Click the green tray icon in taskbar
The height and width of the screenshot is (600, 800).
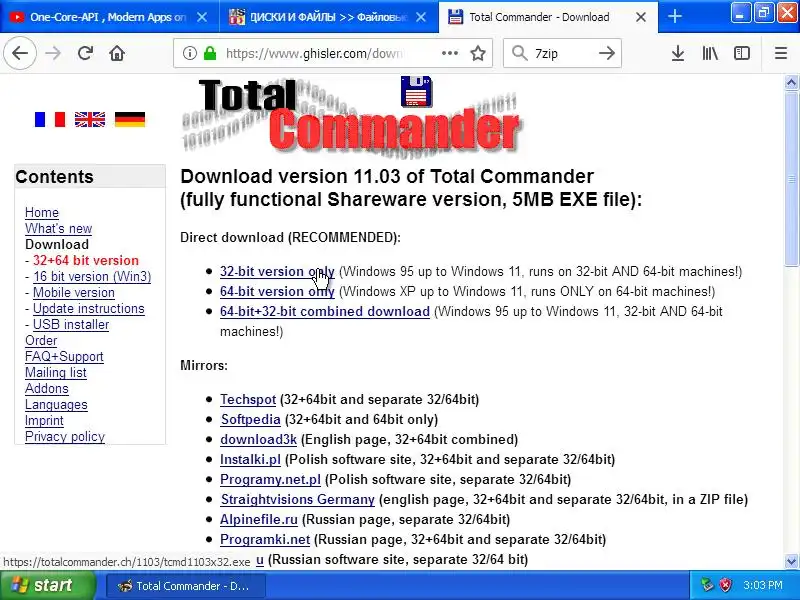706,585
